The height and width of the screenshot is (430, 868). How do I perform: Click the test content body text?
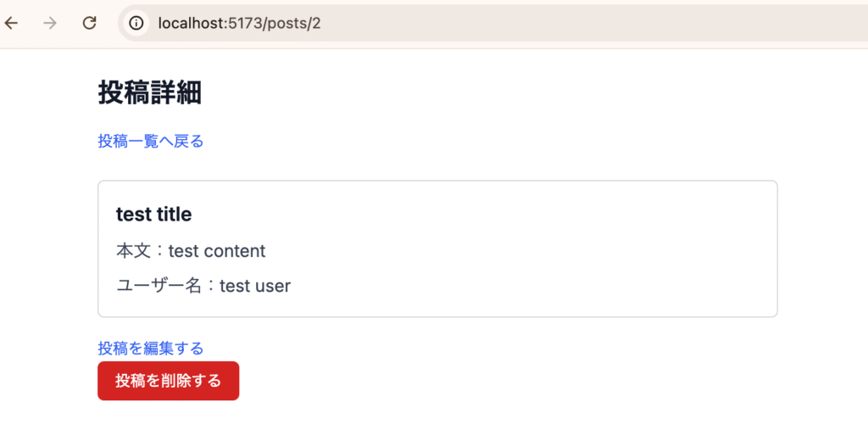coord(217,251)
